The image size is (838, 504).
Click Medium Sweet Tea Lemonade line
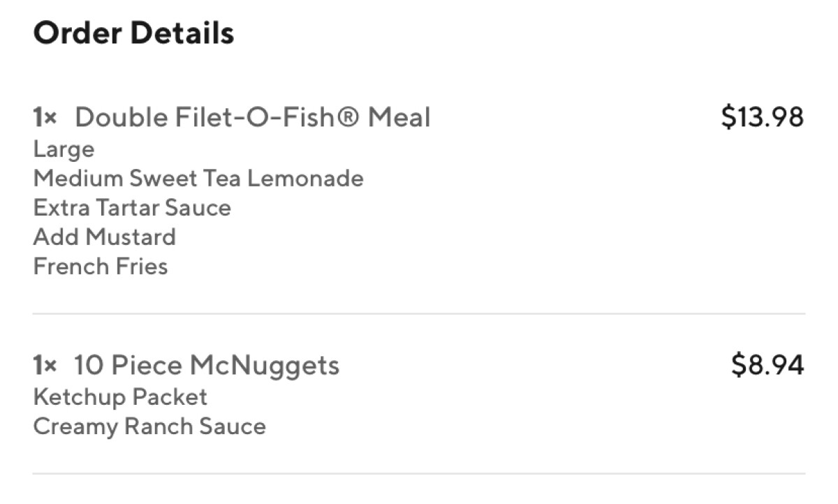(x=198, y=179)
